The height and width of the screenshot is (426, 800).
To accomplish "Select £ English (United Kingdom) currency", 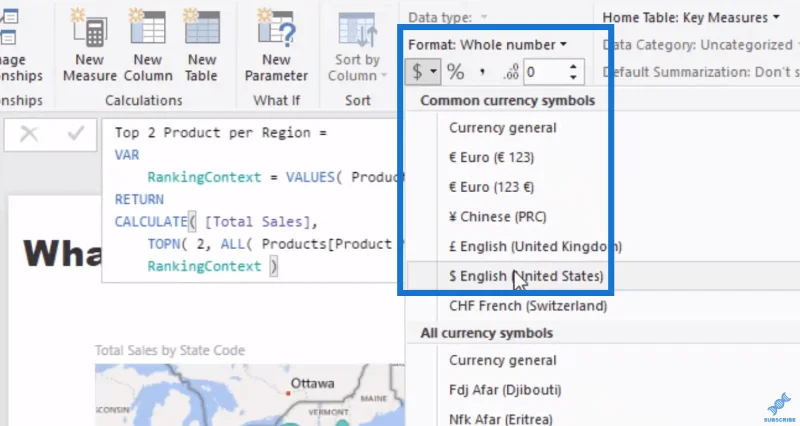I will point(535,246).
